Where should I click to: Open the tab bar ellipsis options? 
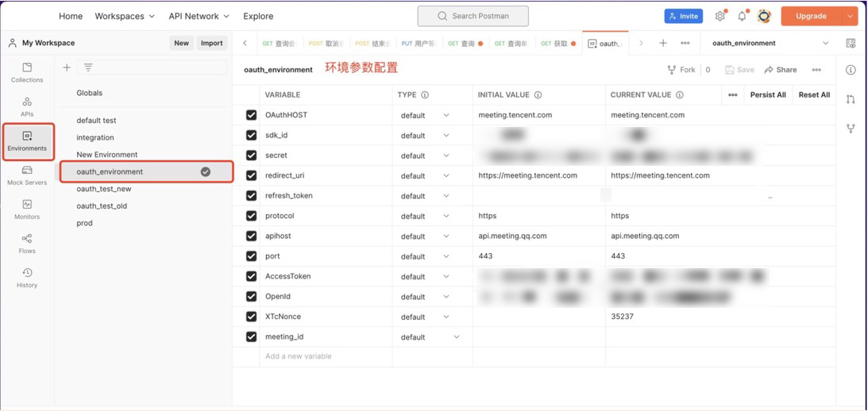[685, 43]
